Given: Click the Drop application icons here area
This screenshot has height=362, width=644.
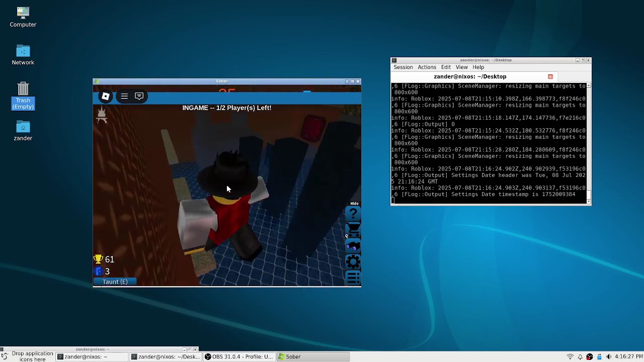Looking at the screenshot, I should pos(32,356).
